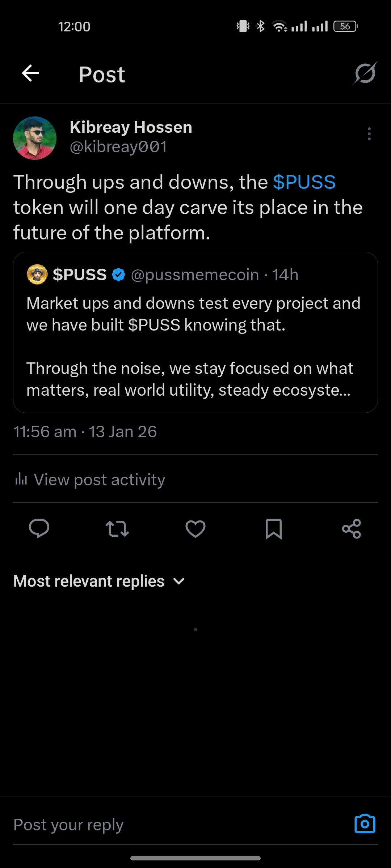The width and height of the screenshot is (391, 868).
Task: Tap the 11:56 am · 13 Jan 26 timestamp
Action: pos(85,432)
